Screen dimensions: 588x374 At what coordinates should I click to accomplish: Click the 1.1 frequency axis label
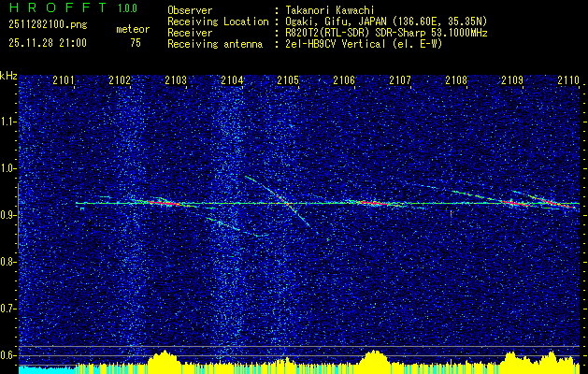pos(7,122)
